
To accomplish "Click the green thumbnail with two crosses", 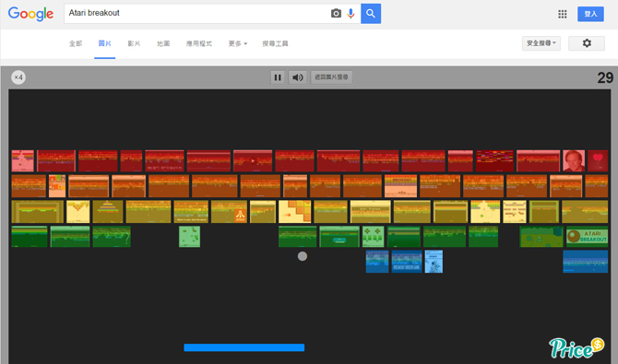I will [373, 236].
